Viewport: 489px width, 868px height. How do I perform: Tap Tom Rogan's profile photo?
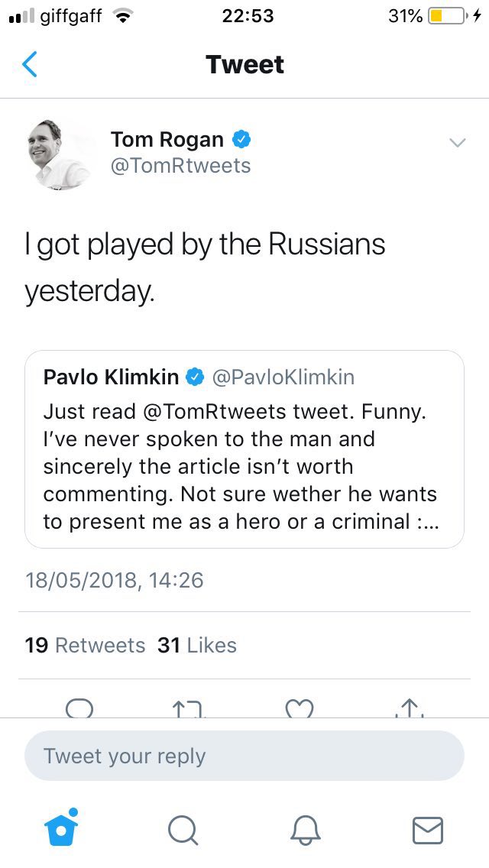(x=60, y=154)
